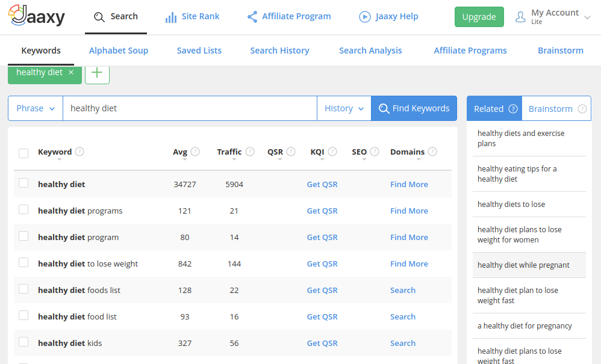The image size is (601, 364).
Task: Add a new search tab with plus icon
Action: click(97, 73)
